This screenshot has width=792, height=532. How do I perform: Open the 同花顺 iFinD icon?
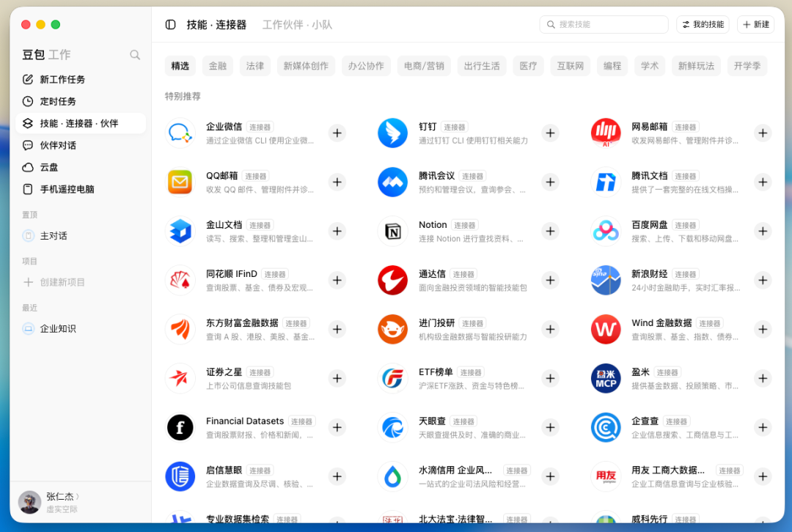tap(180, 280)
